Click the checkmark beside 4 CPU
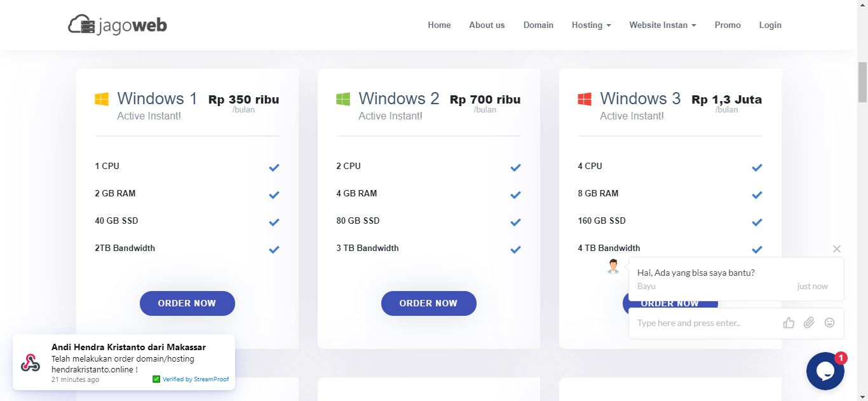Image resolution: width=868 pixels, height=401 pixels. [x=757, y=168]
